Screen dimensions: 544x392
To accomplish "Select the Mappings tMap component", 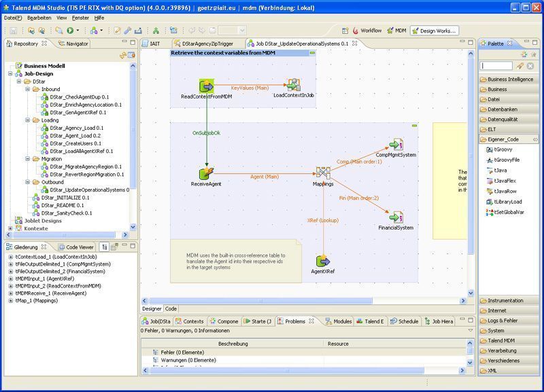I will [323, 173].
